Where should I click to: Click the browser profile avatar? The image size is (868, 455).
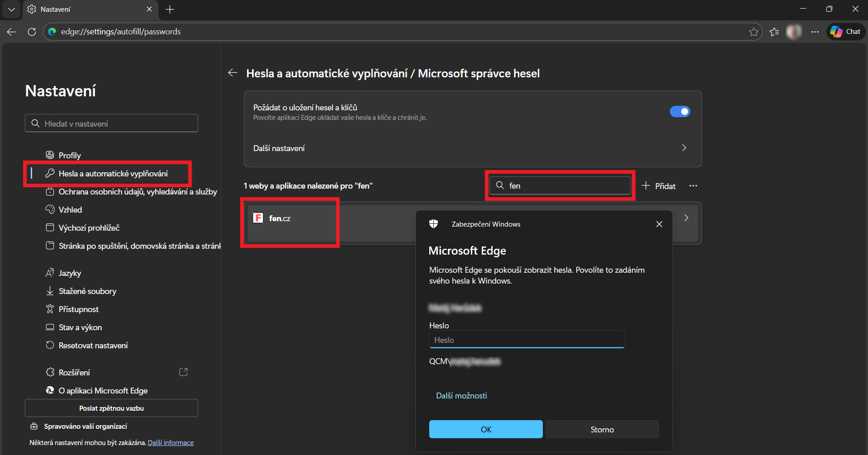click(x=794, y=32)
